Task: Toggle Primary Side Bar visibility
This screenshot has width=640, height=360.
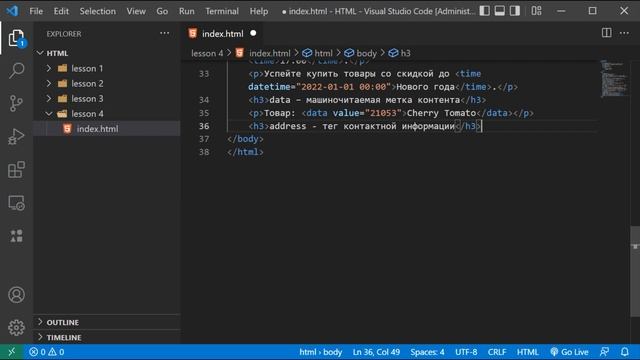Action: (484, 11)
